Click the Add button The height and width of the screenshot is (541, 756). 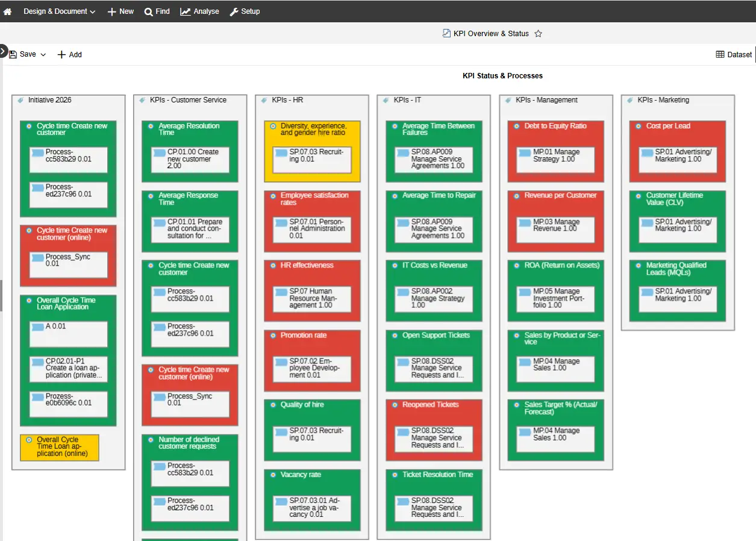[x=69, y=54]
